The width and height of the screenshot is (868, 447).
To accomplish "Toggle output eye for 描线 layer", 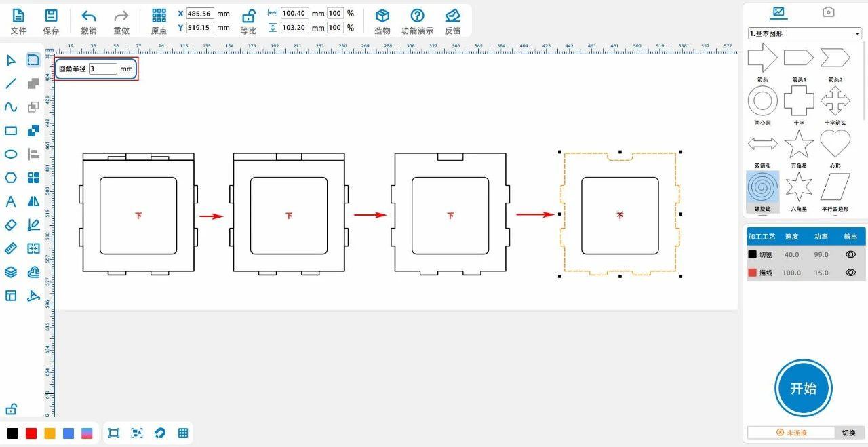I will pos(850,273).
